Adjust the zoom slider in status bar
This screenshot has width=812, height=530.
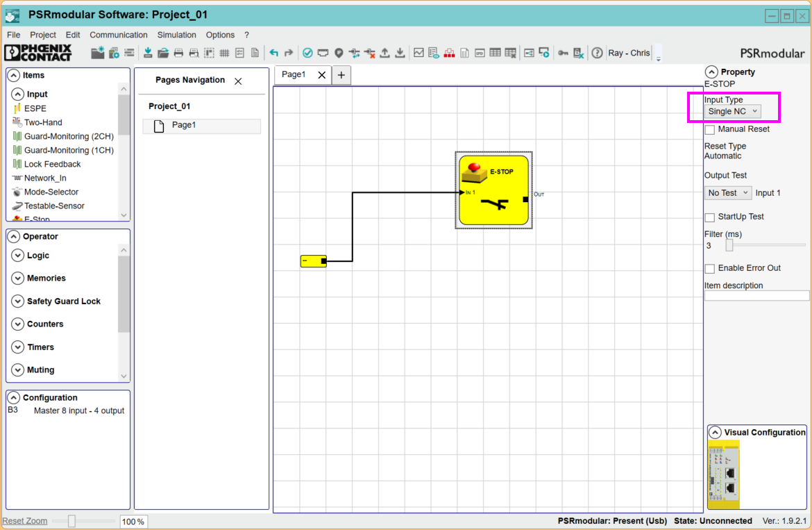click(x=72, y=521)
